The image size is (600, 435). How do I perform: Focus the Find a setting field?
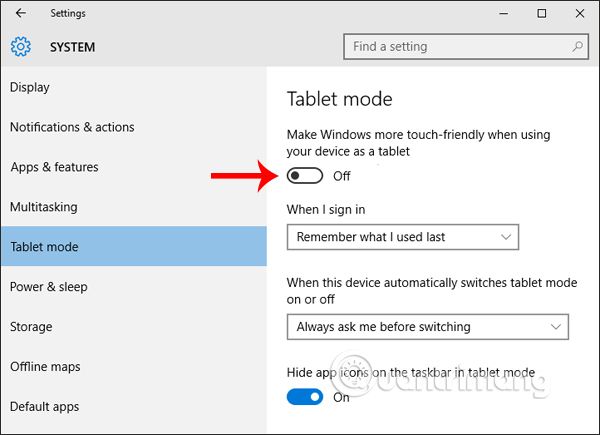(x=466, y=47)
